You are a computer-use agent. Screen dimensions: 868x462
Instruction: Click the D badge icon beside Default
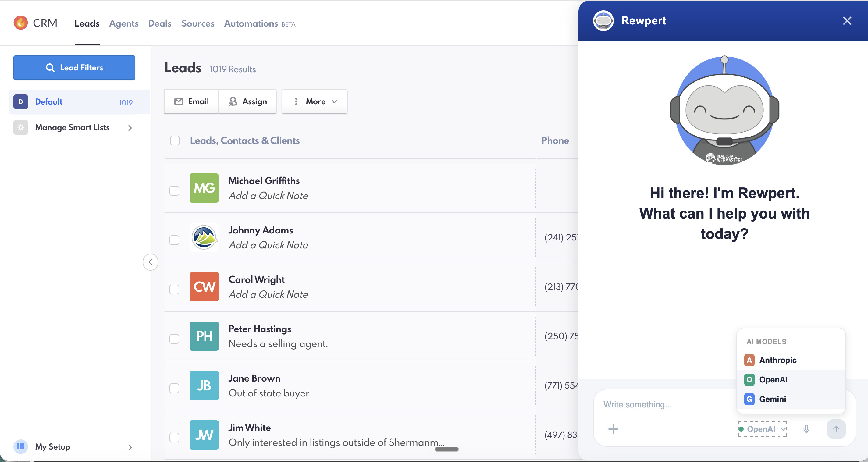(20, 102)
